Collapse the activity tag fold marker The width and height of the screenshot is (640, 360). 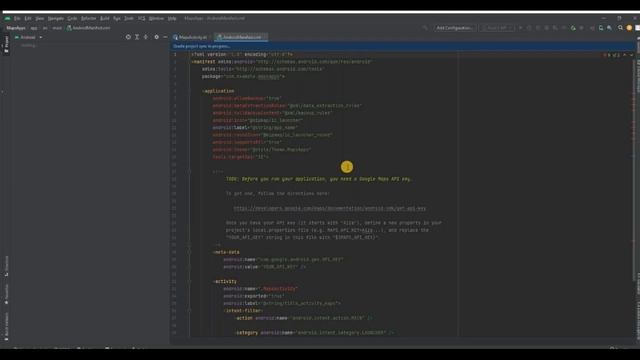tap(189, 282)
